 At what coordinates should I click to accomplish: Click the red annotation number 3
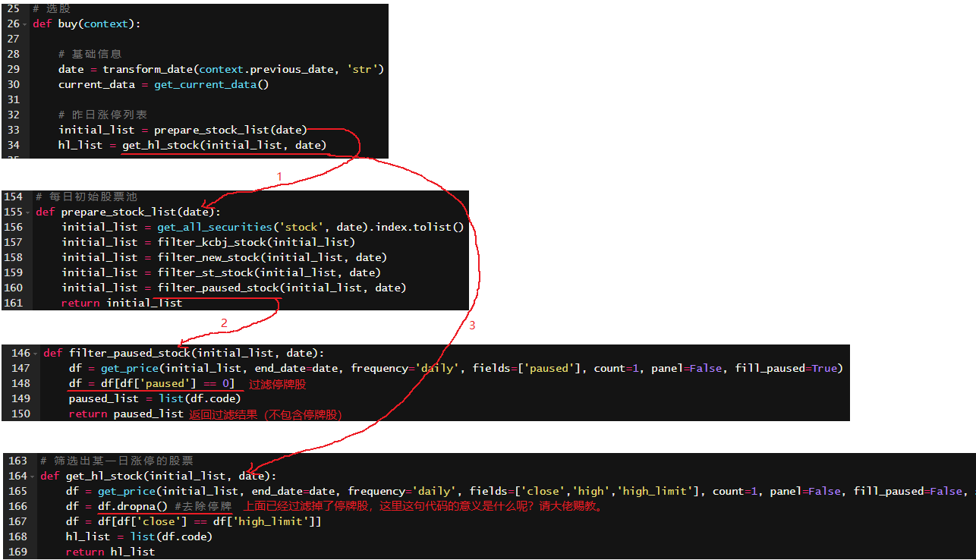pos(472,326)
